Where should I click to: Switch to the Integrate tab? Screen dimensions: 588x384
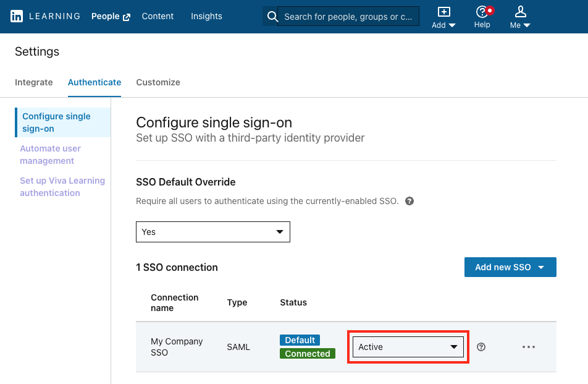tap(34, 82)
